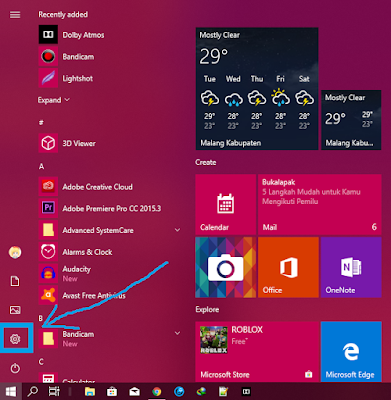391x400 pixels.
Task: Open the Bandicam folder under B
Action: coord(66,338)
